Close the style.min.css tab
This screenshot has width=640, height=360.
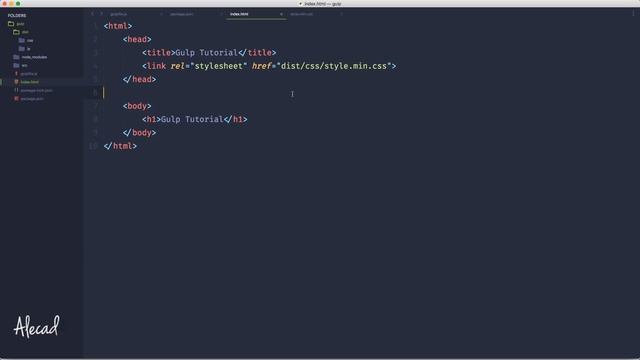[x=342, y=14]
